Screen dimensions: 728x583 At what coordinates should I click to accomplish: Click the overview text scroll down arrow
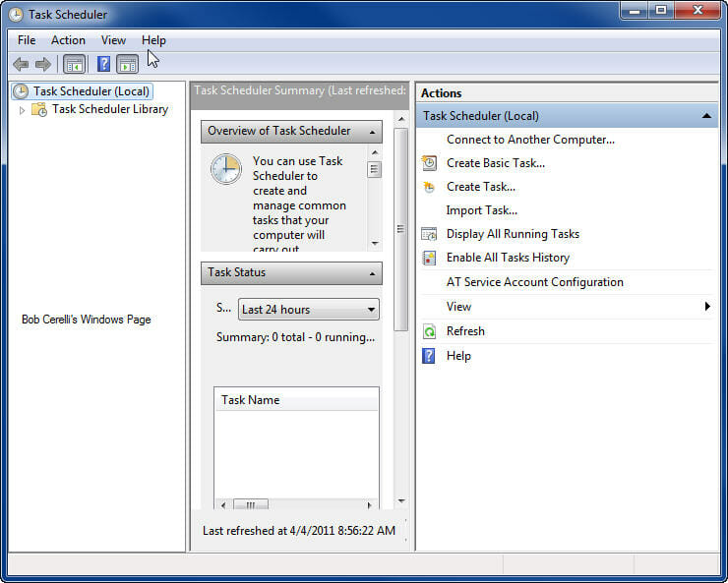pyautogui.click(x=375, y=244)
